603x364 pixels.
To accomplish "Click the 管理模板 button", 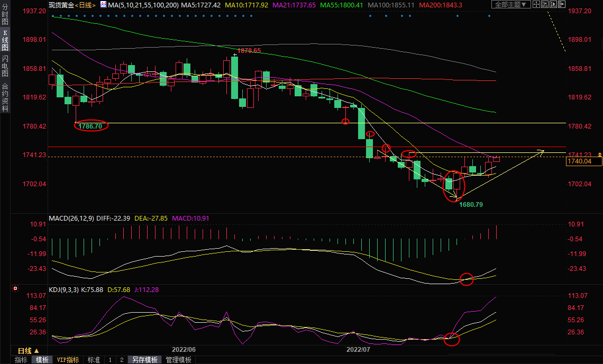I will click(179, 360).
